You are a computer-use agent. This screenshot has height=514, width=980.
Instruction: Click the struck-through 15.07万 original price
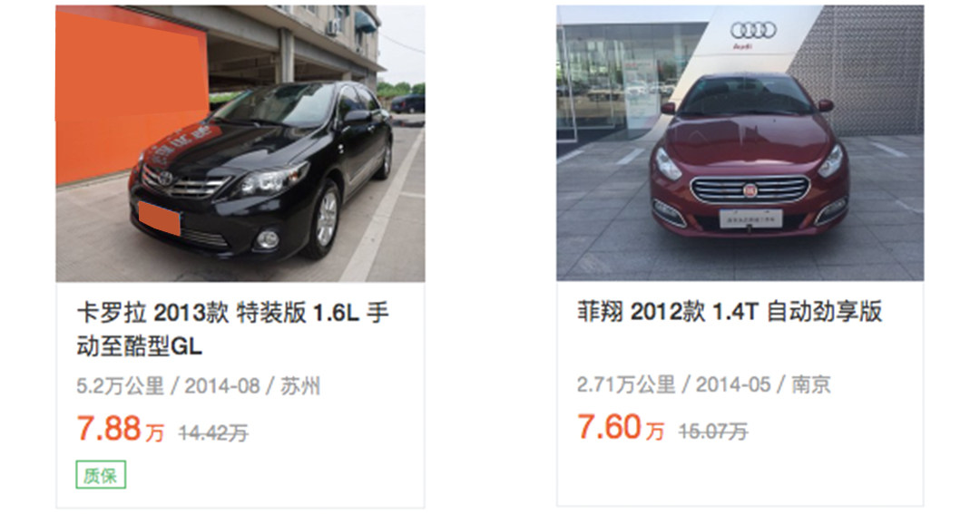(713, 432)
